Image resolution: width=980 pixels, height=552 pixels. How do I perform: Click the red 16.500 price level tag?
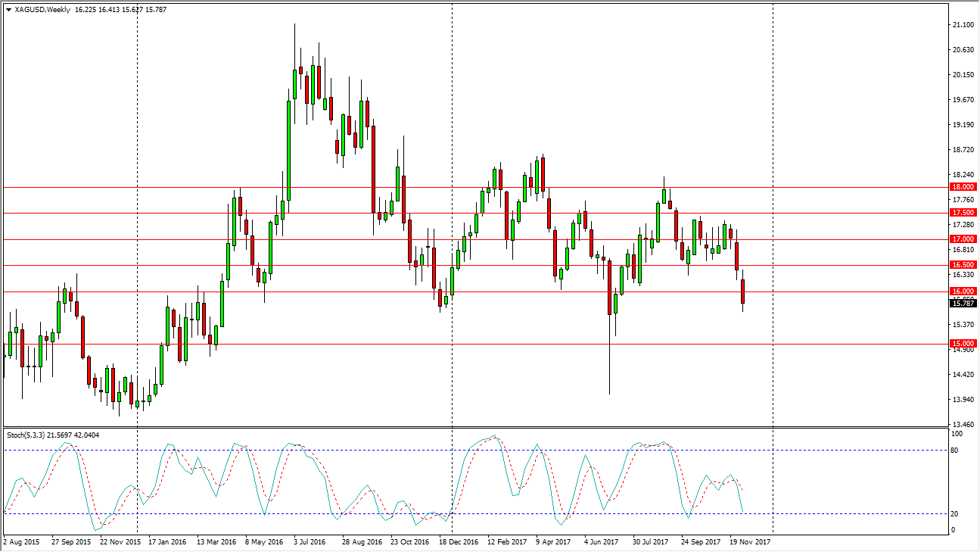(963, 265)
